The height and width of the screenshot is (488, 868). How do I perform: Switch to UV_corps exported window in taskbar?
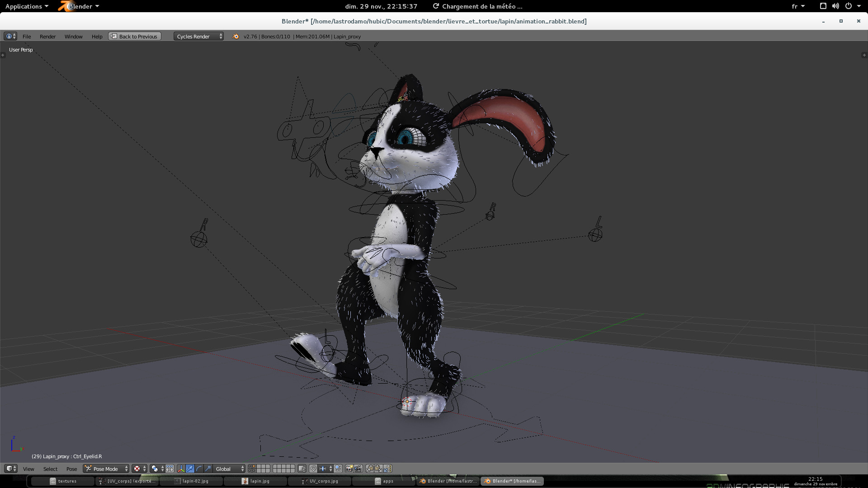tap(127, 481)
